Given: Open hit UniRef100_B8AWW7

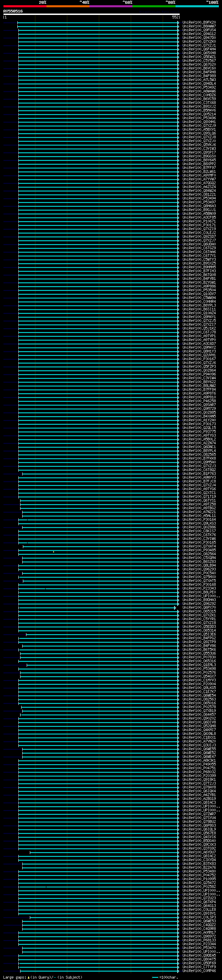Looking at the screenshot, I should 199,26.
